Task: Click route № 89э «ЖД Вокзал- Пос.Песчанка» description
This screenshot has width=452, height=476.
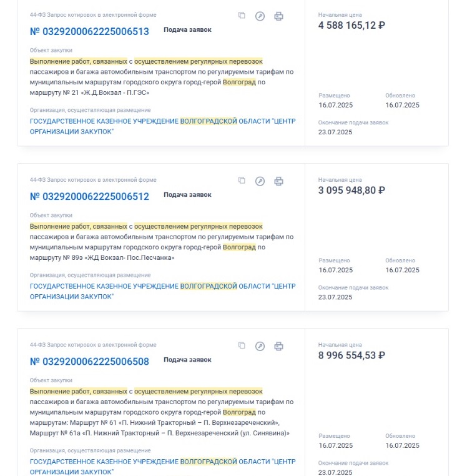Action: 162,242
